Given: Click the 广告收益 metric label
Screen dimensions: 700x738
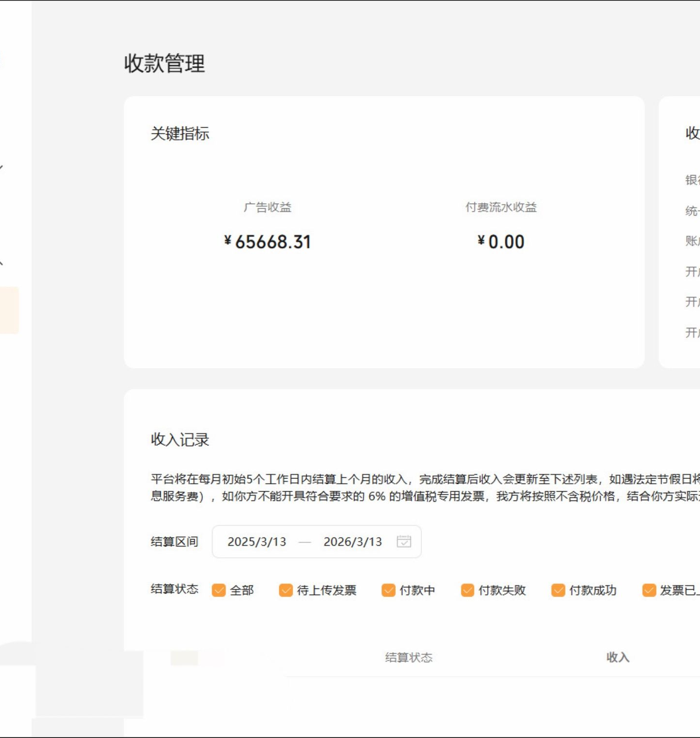Looking at the screenshot, I should 267,208.
